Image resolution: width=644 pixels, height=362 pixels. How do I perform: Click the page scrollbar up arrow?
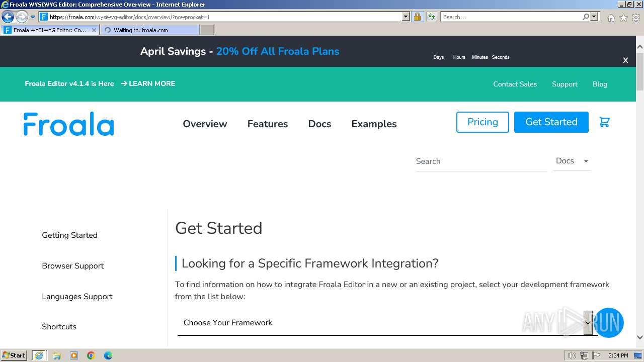pyautogui.click(x=640, y=47)
